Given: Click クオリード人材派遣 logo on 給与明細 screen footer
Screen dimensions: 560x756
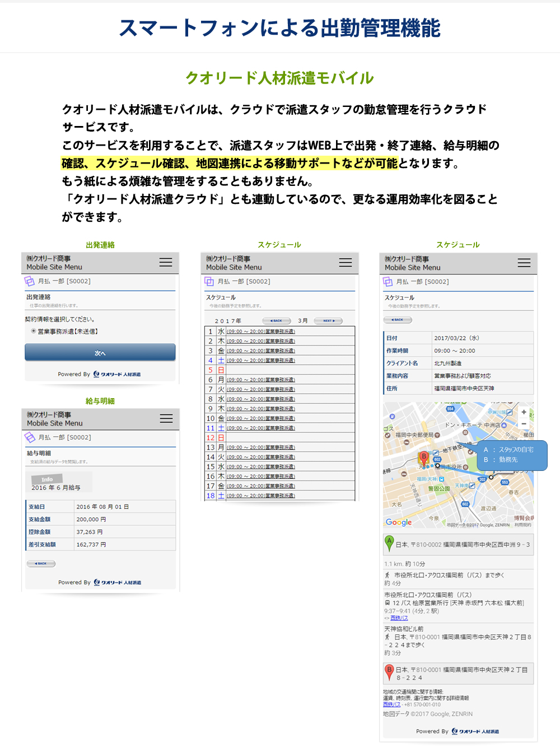Looking at the screenshot, I should coord(117,582).
